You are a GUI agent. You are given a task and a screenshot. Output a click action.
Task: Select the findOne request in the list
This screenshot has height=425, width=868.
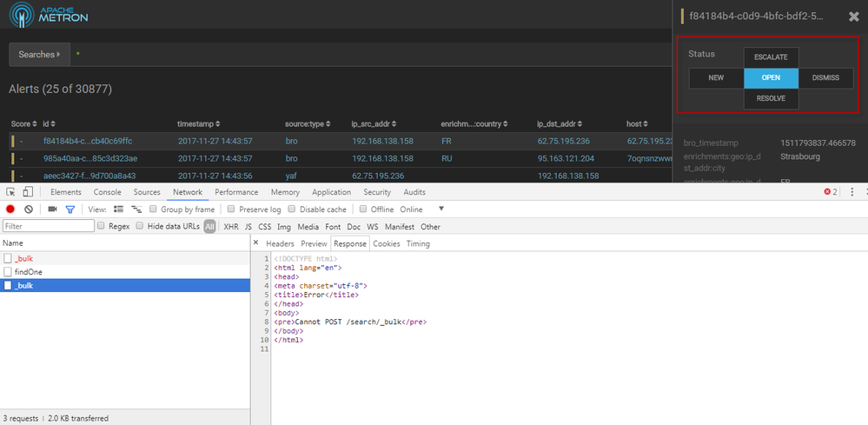point(29,272)
